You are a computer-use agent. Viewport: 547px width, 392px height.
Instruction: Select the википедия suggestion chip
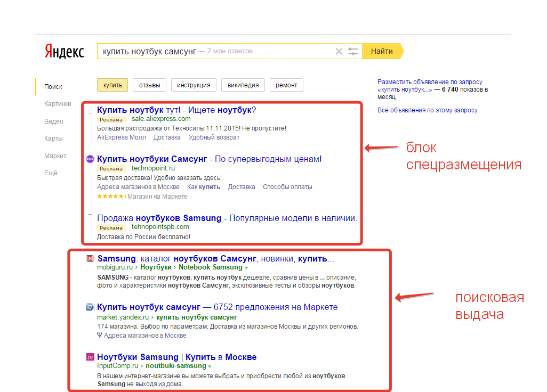point(243,85)
